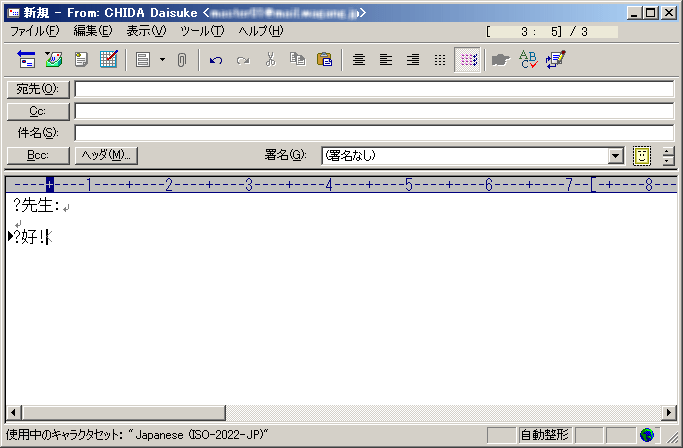The width and height of the screenshot is (683, 448).
Task: Open the ファイル(F) menu
Action: (34, 31)
